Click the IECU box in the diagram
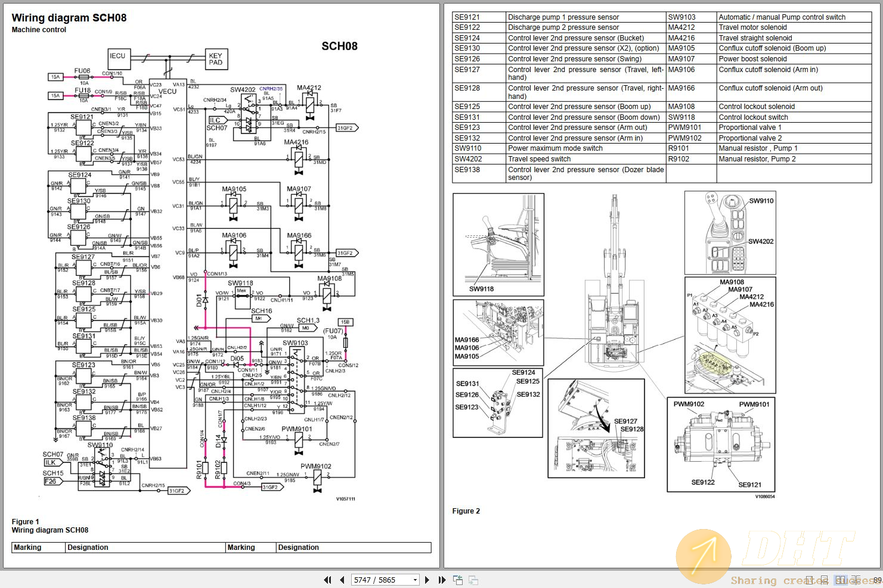This screenshot has width=883, height=588. (118, 58)
